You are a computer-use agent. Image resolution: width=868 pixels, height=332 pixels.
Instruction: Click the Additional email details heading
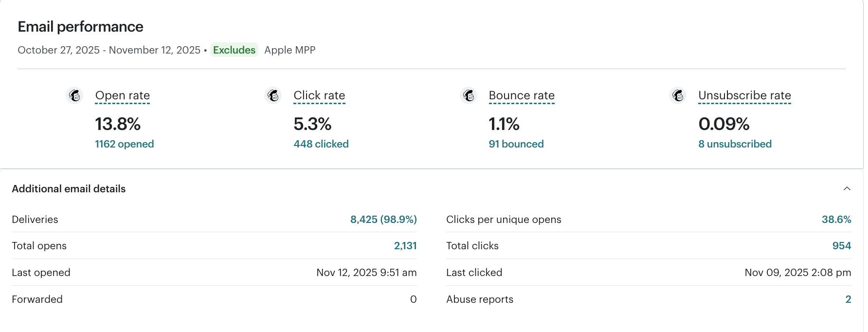(69, 189)
